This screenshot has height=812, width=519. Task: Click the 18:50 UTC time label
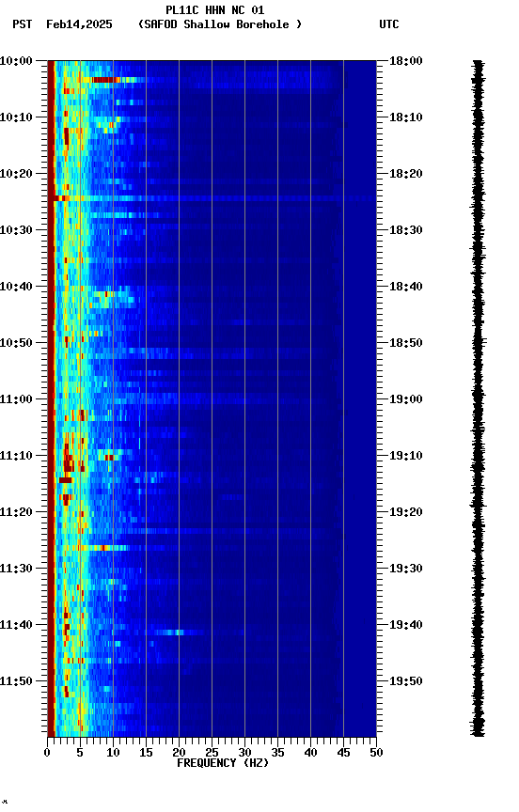coord(406,343)
